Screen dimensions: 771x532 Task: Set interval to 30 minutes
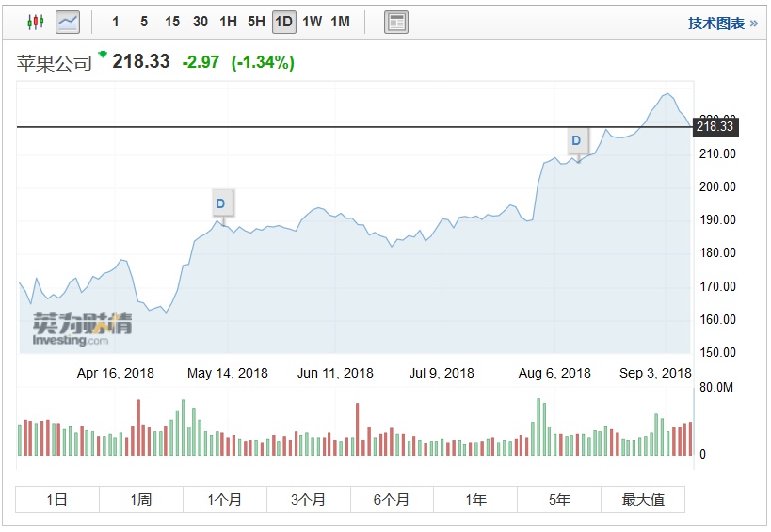[201, 22]
